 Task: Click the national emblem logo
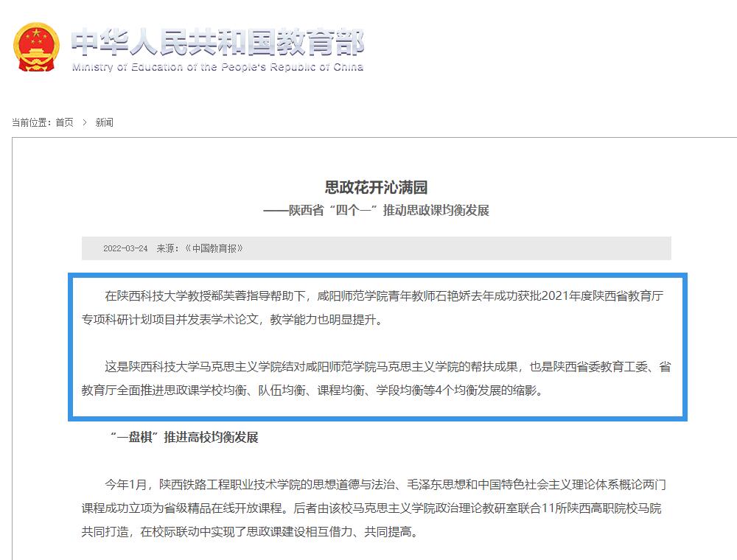click(37, 47)
